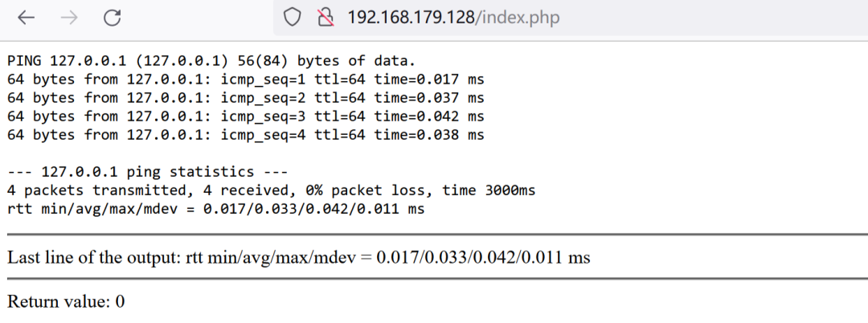Click the empty area of the address bar
The width and height of the screenshot is (868, 323).
707,18
